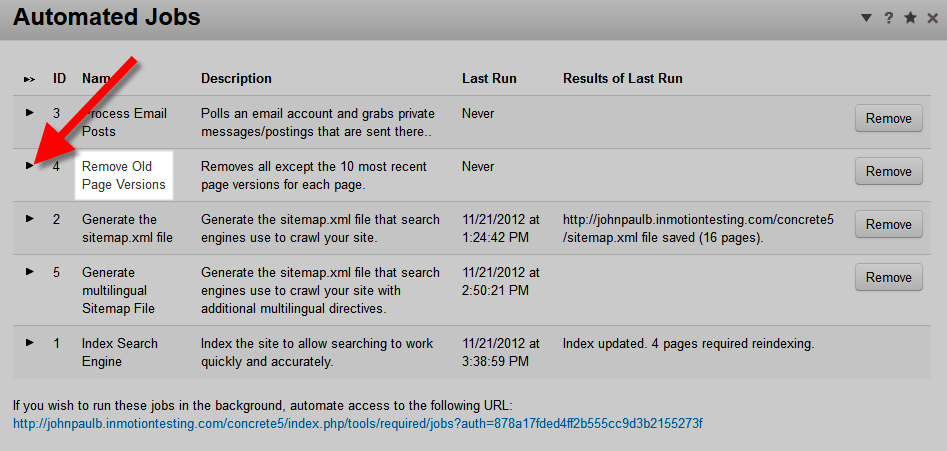The height and width of the screenshot is (451, 947).
Task: Close the Automated Jobs panel
Action: tap(931, 18)
